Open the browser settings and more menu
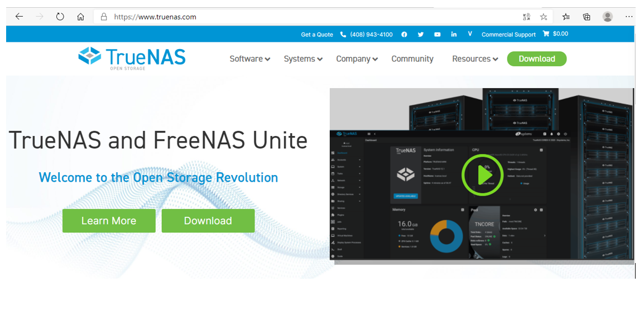 tap(629, 17)
